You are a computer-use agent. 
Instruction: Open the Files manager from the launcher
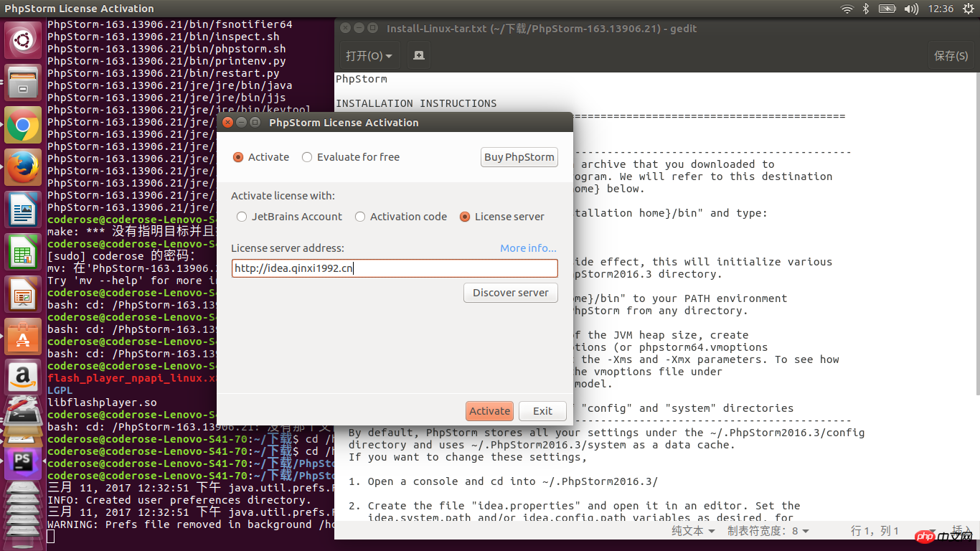coord(23,83)
